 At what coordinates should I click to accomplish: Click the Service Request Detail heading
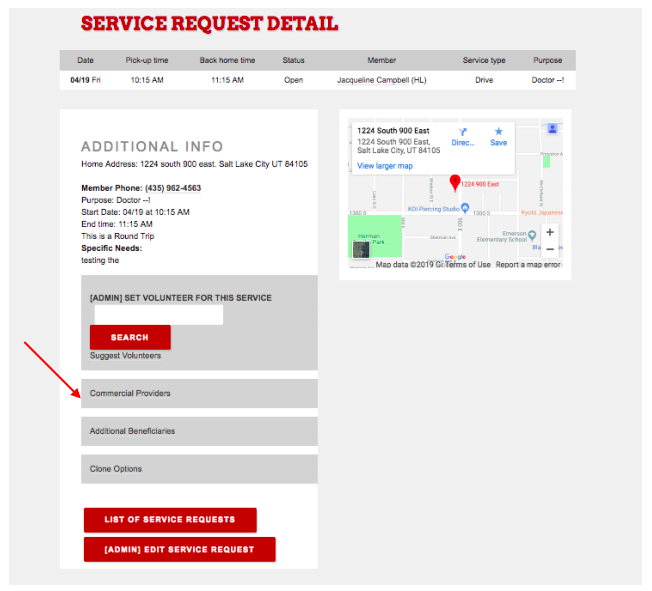tap(209, 23)
